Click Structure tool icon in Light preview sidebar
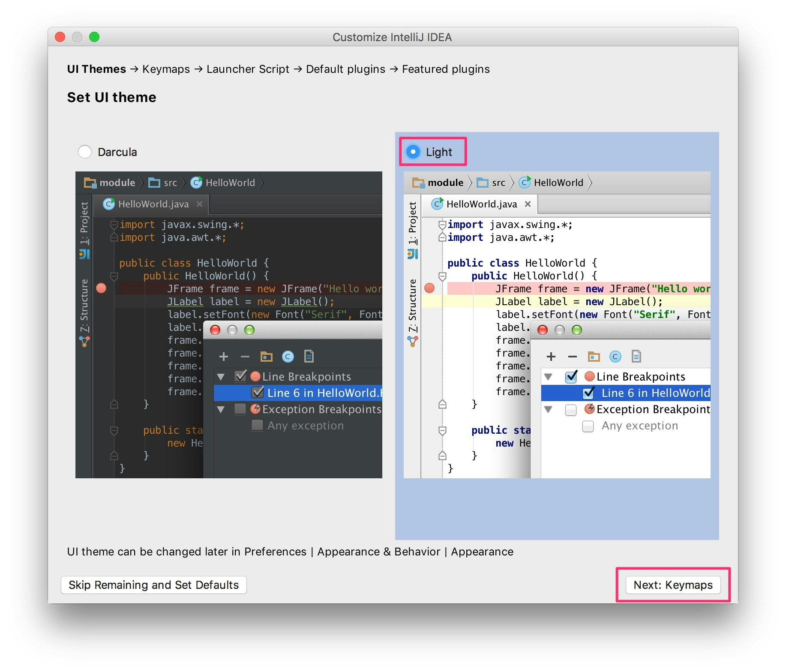The width and height of the screenshot is (786, 672). coord(412,342)
